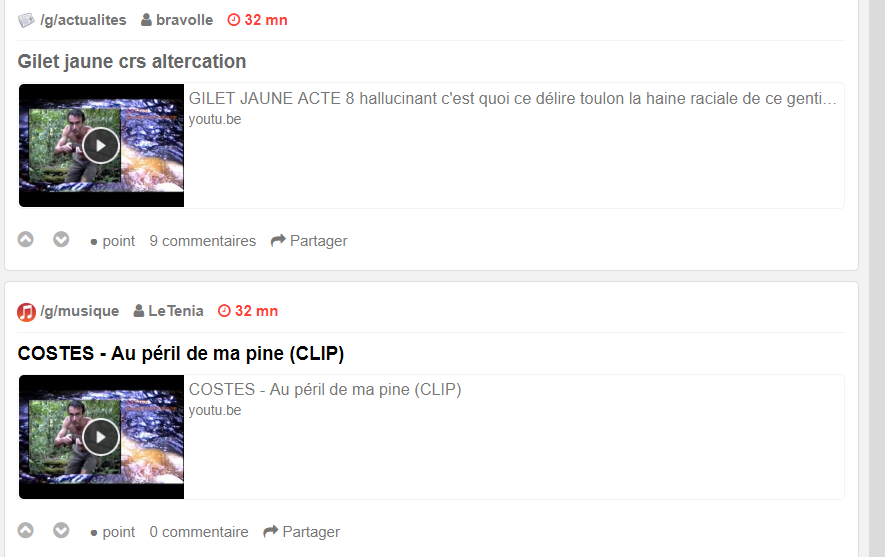Click the user icon beside LeTenia
Viewport: 885px width, 557px height.
138,311
